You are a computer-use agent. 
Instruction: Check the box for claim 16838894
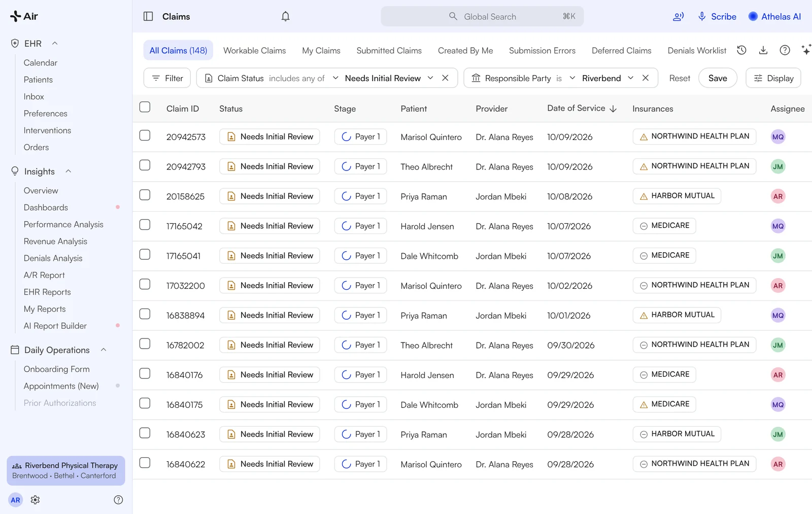[x=145, y=314]
